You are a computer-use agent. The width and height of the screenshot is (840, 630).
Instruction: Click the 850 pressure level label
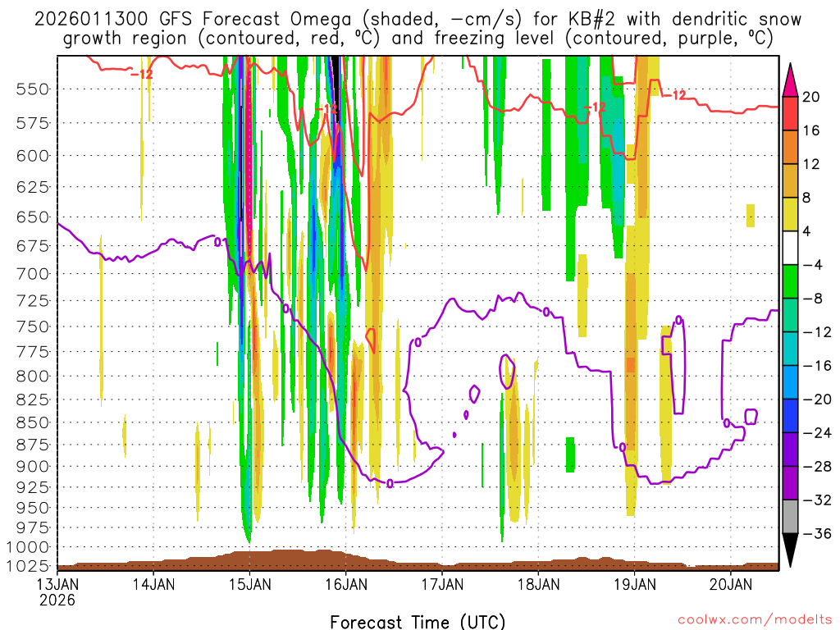click(33, 422)
